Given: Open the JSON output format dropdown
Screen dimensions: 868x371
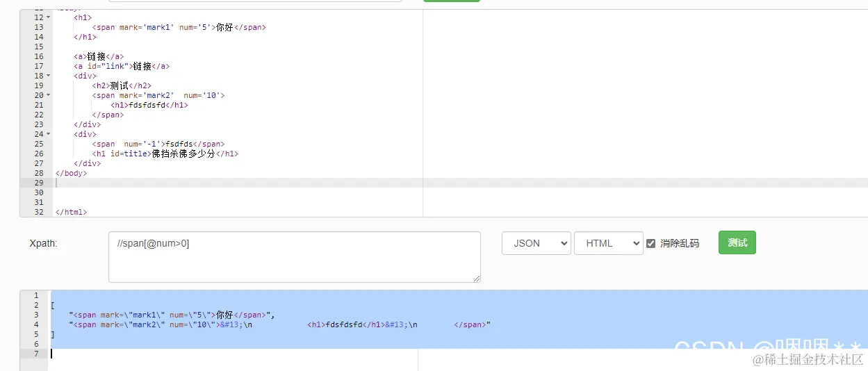Looking at the screenshot, I should [537, 243].
